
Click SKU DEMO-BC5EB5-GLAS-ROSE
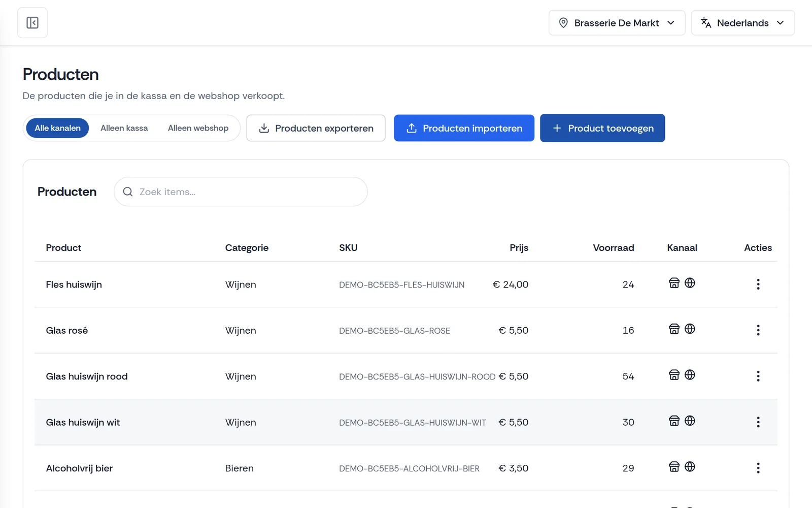[x=394, y=331]
